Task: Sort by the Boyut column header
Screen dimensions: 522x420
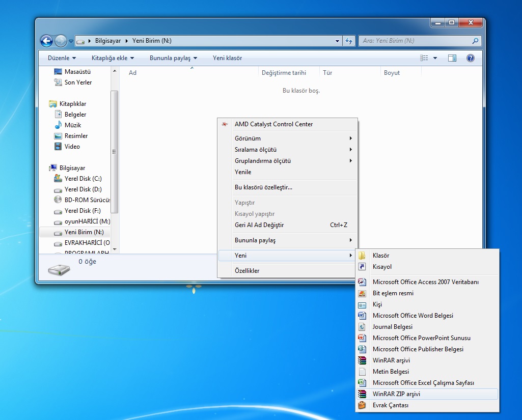Action: point(392,73)
